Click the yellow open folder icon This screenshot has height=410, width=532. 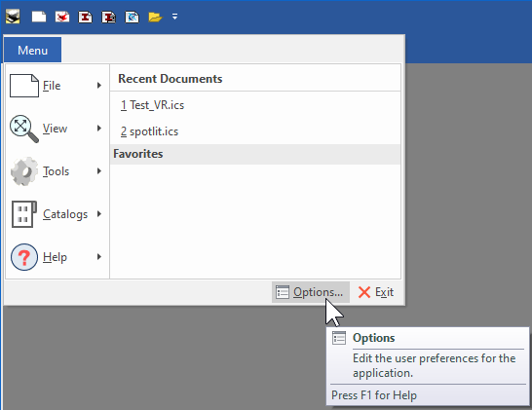[x=155, y=17]
